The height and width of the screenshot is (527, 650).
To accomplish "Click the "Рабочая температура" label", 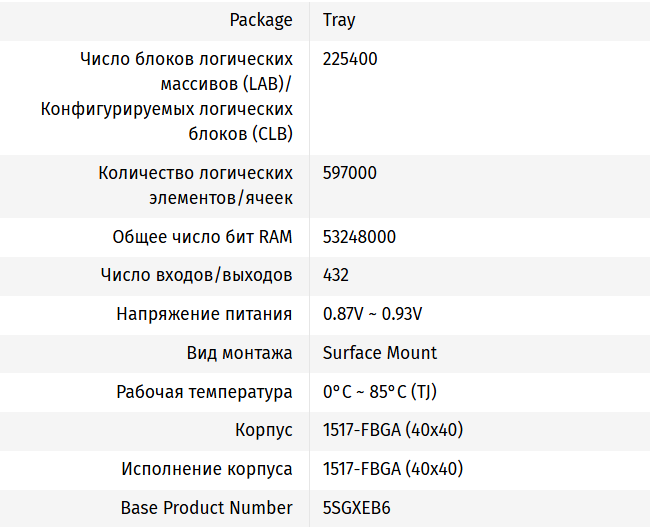I will pyautogui.click(x=204, y=392).
